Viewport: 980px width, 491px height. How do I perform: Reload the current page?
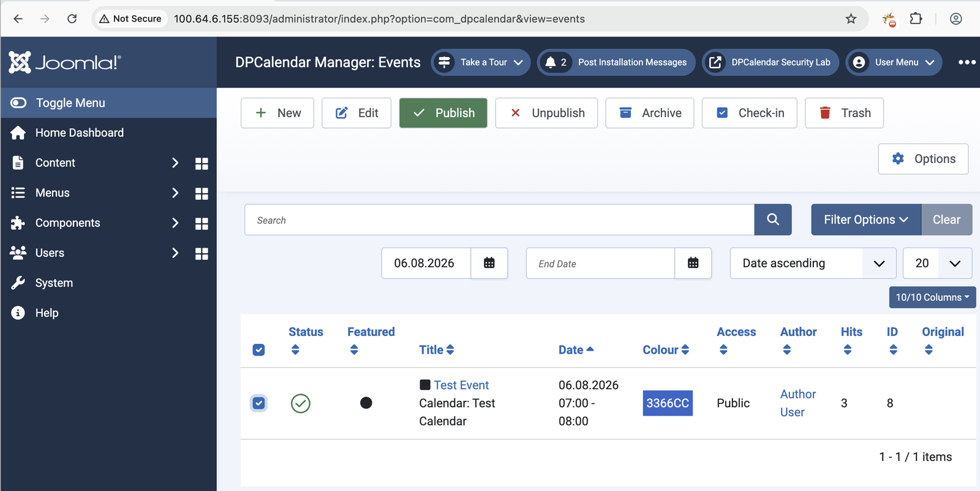click(x=72, y=19)
